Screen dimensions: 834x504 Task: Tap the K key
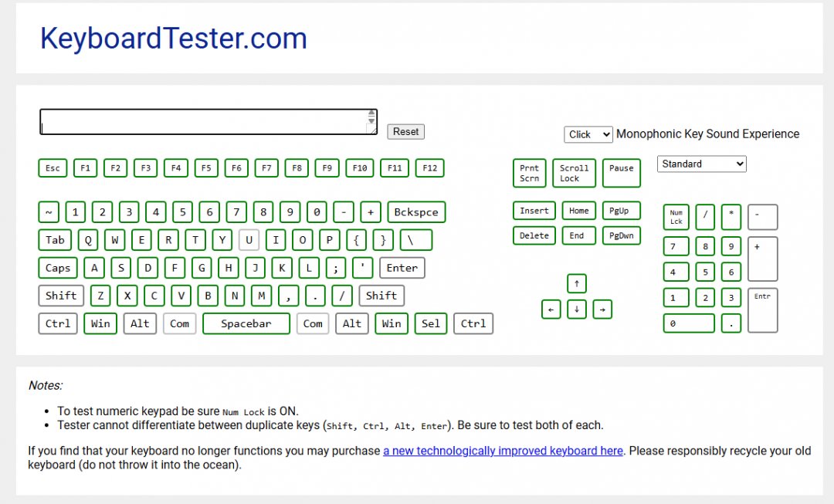[x=282, y=268]
